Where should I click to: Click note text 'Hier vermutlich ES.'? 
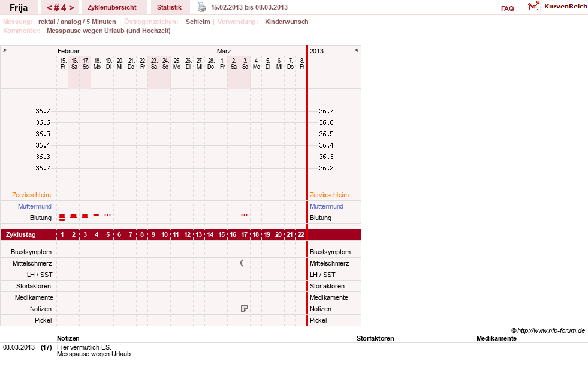(84, 347)
